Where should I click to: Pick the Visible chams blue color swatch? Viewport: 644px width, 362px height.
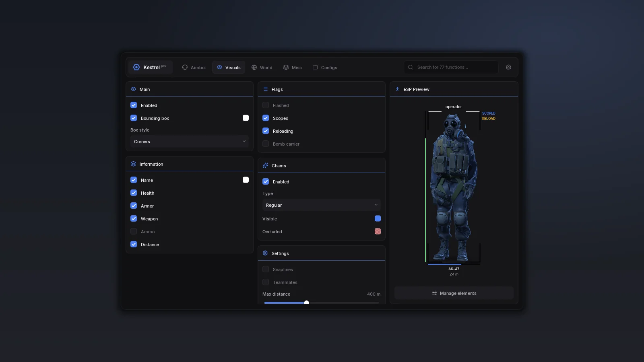pos(378,218)
